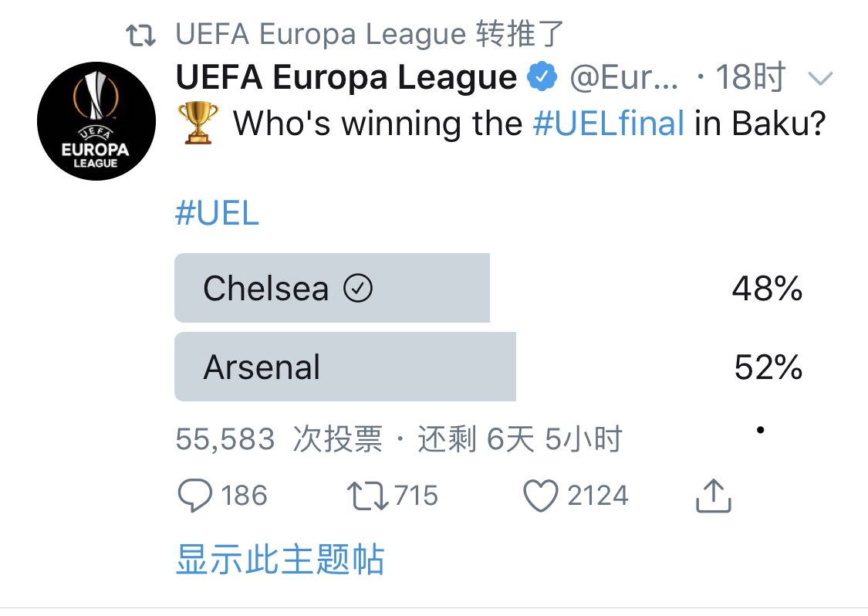Select the Arsenal poll option bar

(x=345, y=367)
